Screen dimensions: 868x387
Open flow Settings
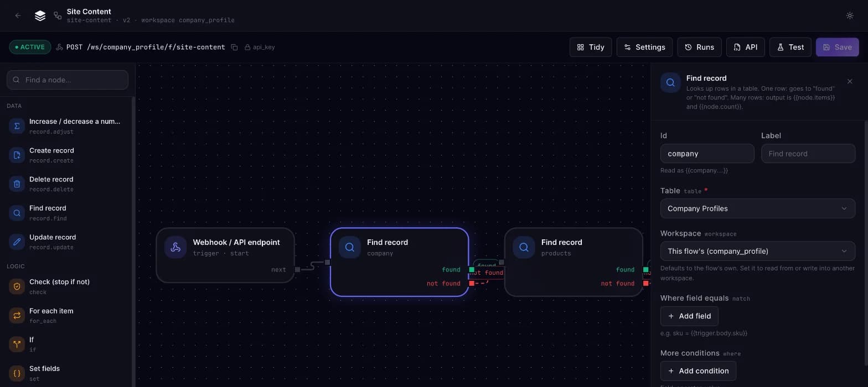[644, 47]
